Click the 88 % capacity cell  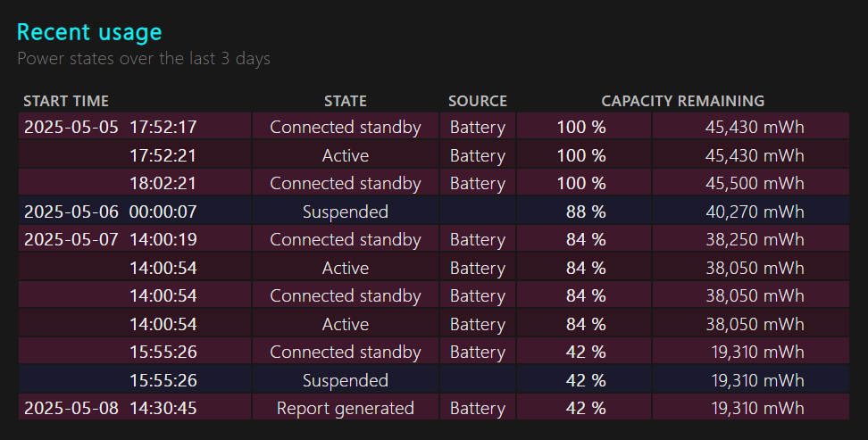point(586,212)
